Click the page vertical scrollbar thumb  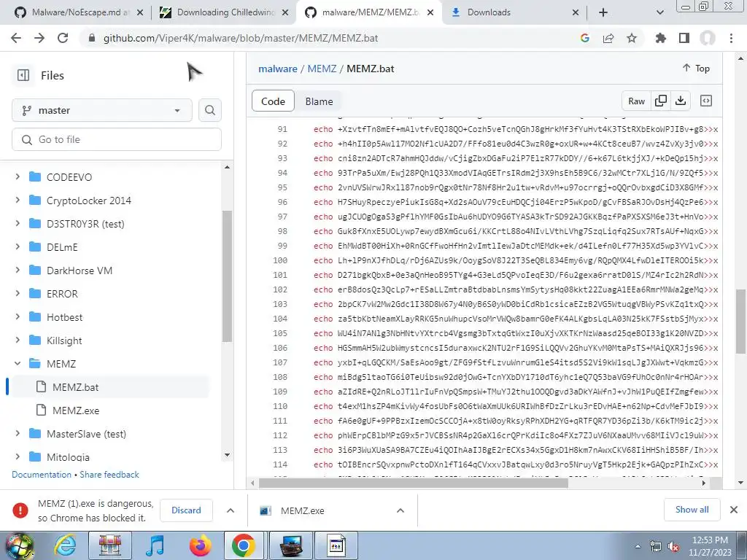coord(741,322)
